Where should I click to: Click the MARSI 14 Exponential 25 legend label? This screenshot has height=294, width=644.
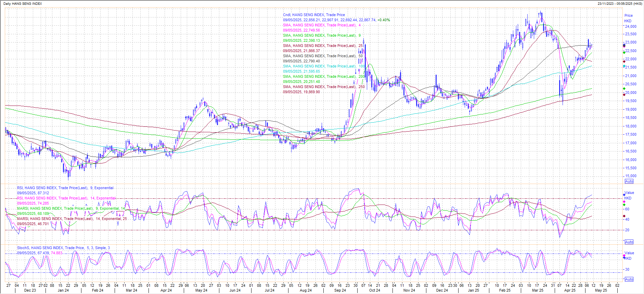point(72,219)
